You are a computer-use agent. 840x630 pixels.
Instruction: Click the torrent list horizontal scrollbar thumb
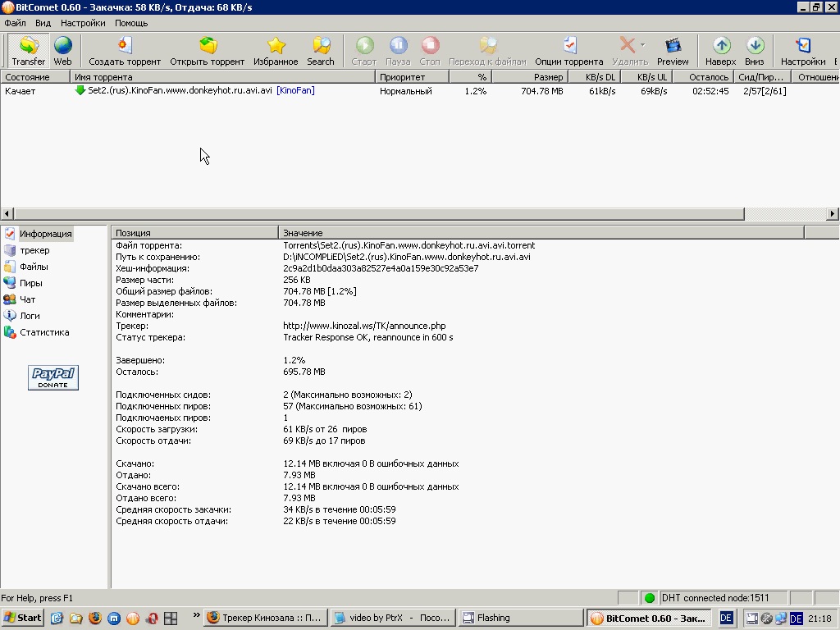[379, 214]
